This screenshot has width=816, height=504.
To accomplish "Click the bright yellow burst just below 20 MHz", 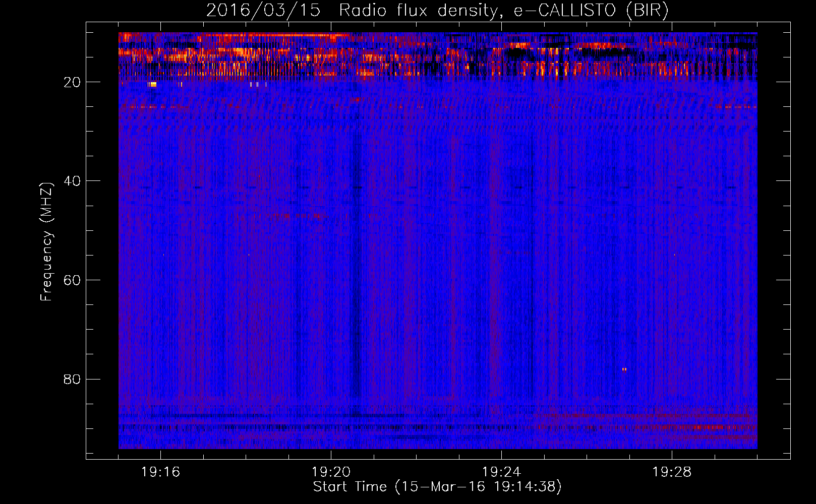I will coord(152,85).
